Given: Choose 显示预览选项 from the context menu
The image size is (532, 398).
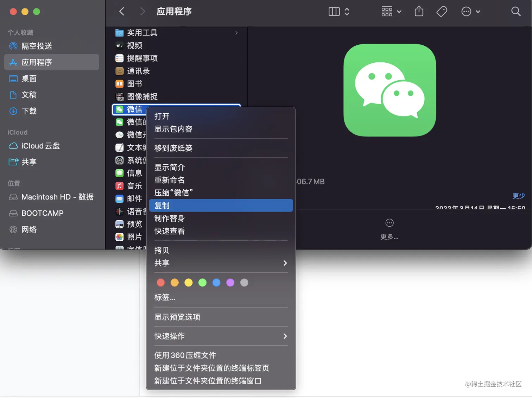Looking at the screenshot, I should [221, 317].
